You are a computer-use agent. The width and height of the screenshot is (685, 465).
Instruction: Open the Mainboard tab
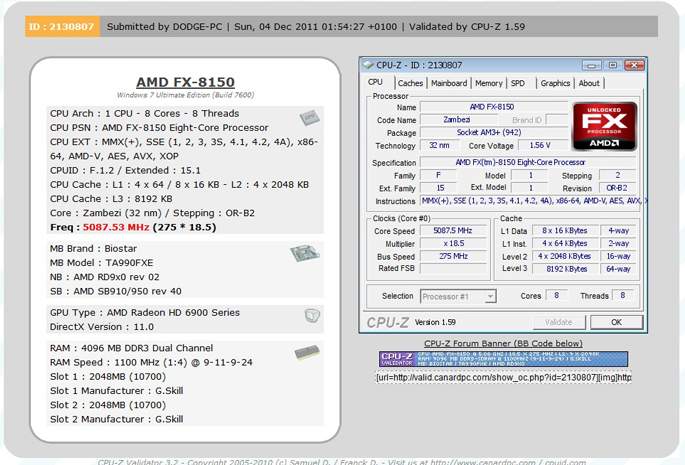click(449, 83)
